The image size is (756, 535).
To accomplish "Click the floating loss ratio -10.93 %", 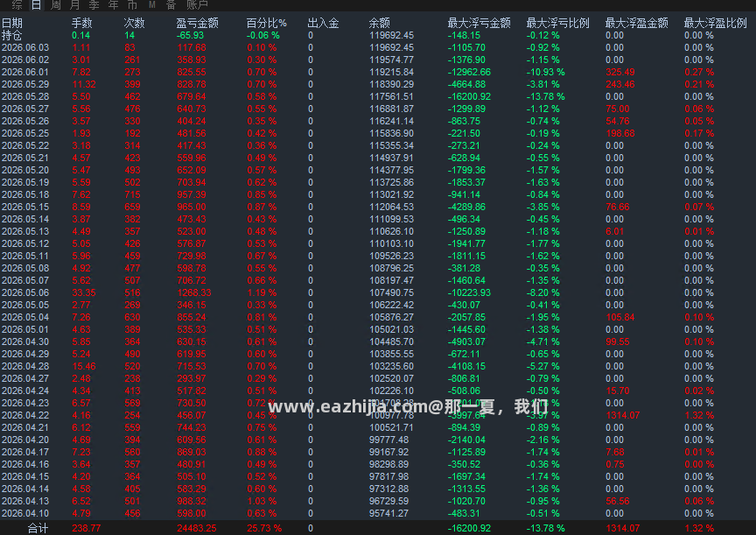I will coord(545,72).
